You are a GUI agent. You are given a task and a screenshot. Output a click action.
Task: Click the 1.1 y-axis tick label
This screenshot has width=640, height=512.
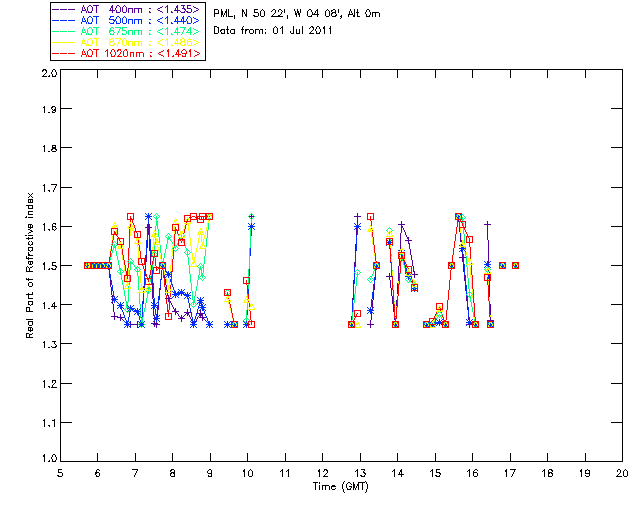point(49,423)
